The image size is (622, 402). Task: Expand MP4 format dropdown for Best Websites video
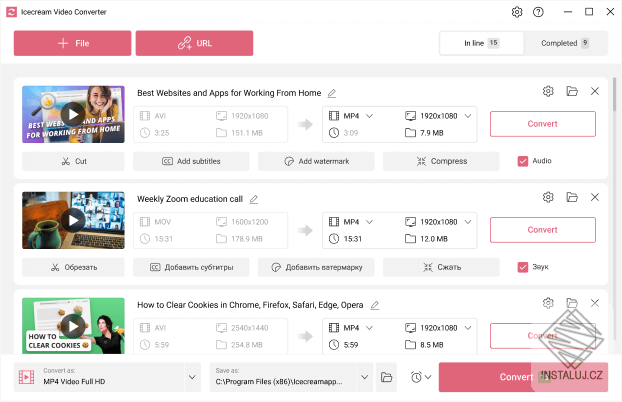[x=369, y=116]
